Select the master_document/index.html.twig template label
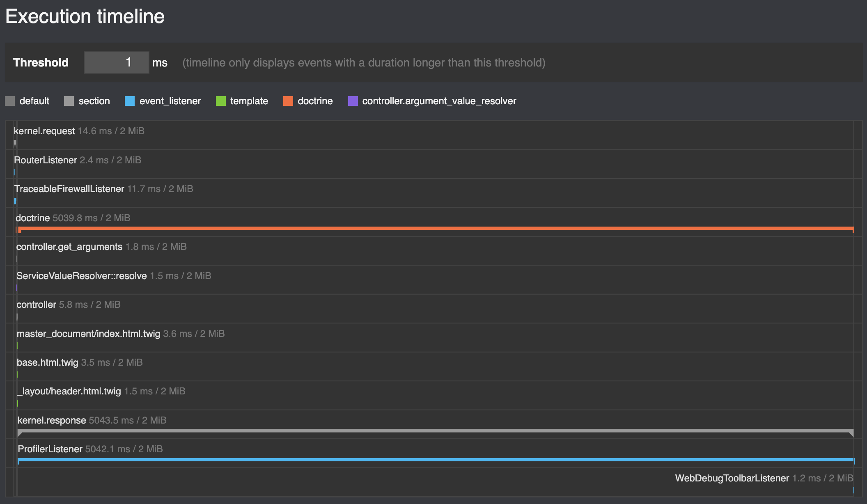This screenshot has width=867, height=504. pyautogui.click(x=89, y=334)
